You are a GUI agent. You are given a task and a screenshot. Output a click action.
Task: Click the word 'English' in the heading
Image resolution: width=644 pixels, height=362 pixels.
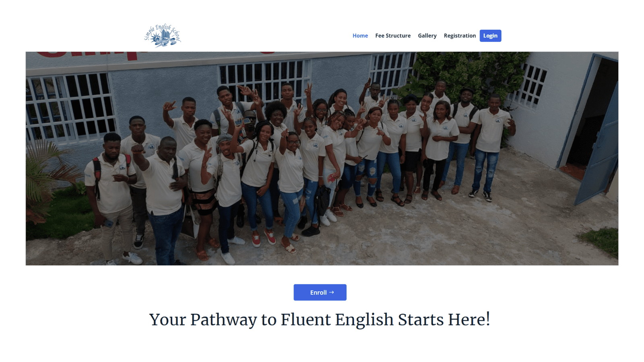pyautogui.click(x=364, y=320)
